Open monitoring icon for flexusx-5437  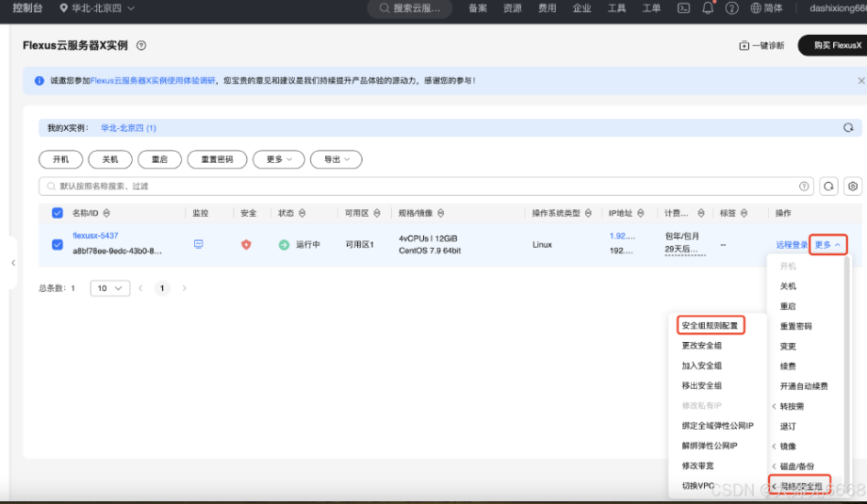[x=199, y=244]
